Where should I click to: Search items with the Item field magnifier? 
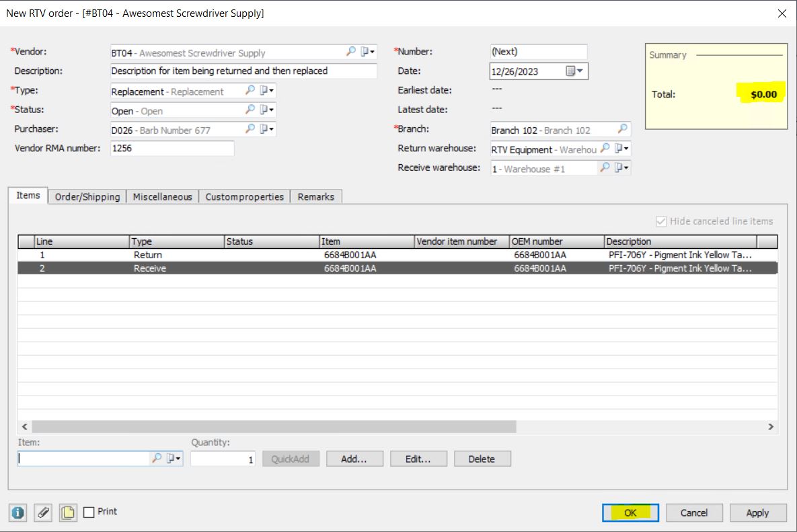click(x=157, y=458)
